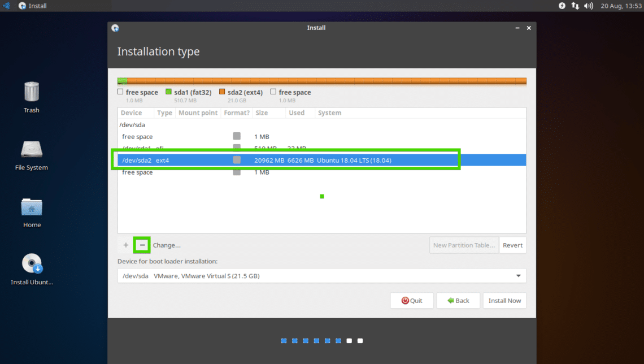The height and width of the screenshot is (364, 644).
Task: Click the green sda1 segment of partition bar
Action: [123, 81]
